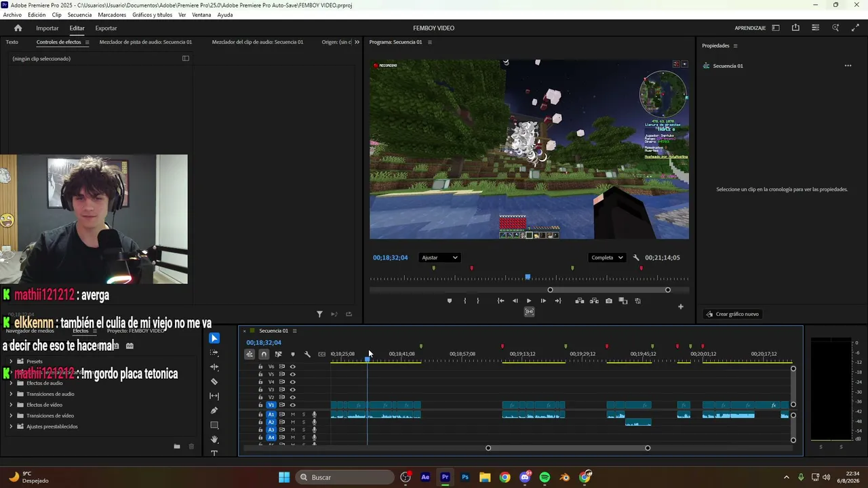
Task: Toggle snap magnet in timeline
Action: click(x=264, y=354)
